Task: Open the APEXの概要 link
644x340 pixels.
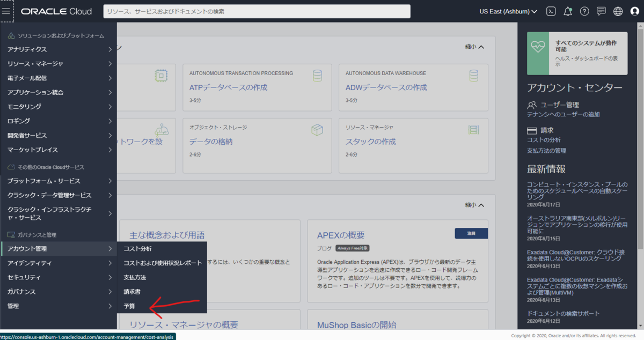Action: pyautogui.click(x=341, y=235)
